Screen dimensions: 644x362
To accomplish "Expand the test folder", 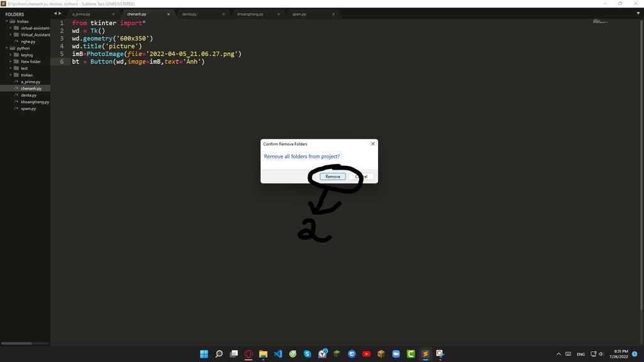I will pos(11,68).
